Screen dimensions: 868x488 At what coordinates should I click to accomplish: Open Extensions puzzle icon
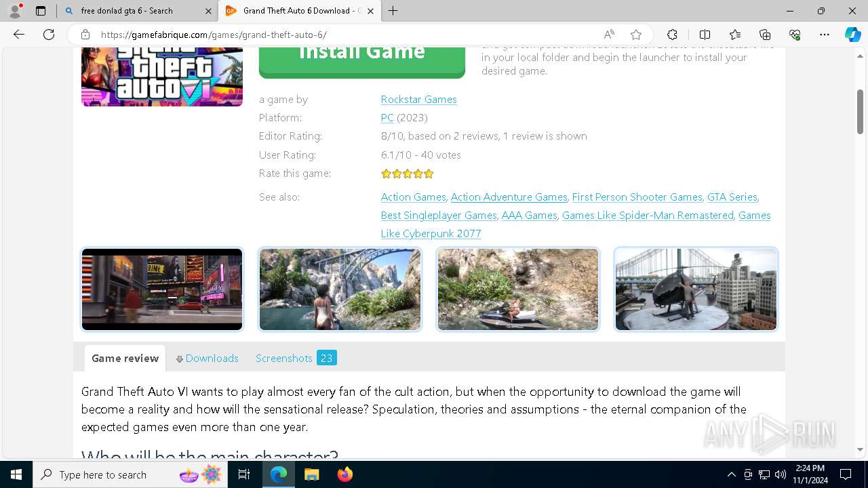tap(672, 35)
